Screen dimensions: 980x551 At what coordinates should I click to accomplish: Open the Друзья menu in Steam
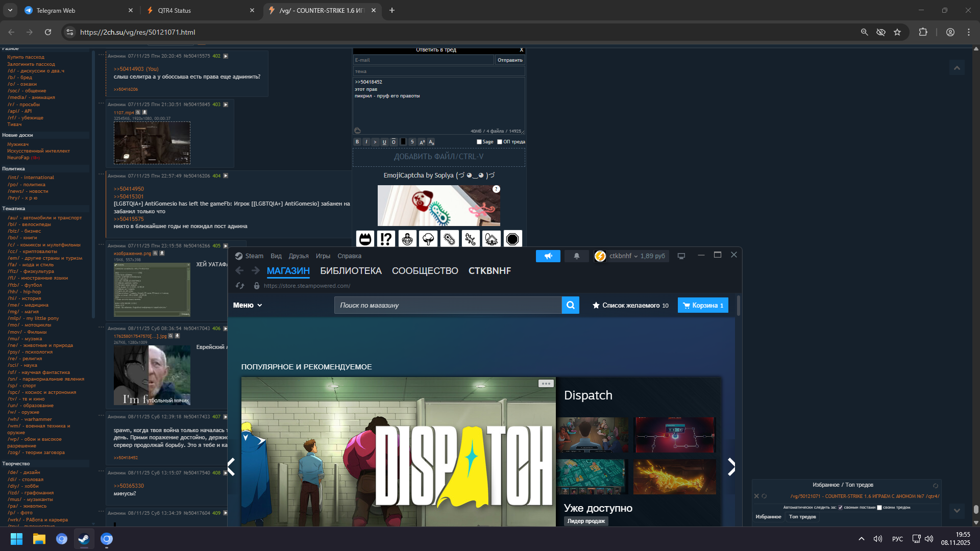click(298, 256)
